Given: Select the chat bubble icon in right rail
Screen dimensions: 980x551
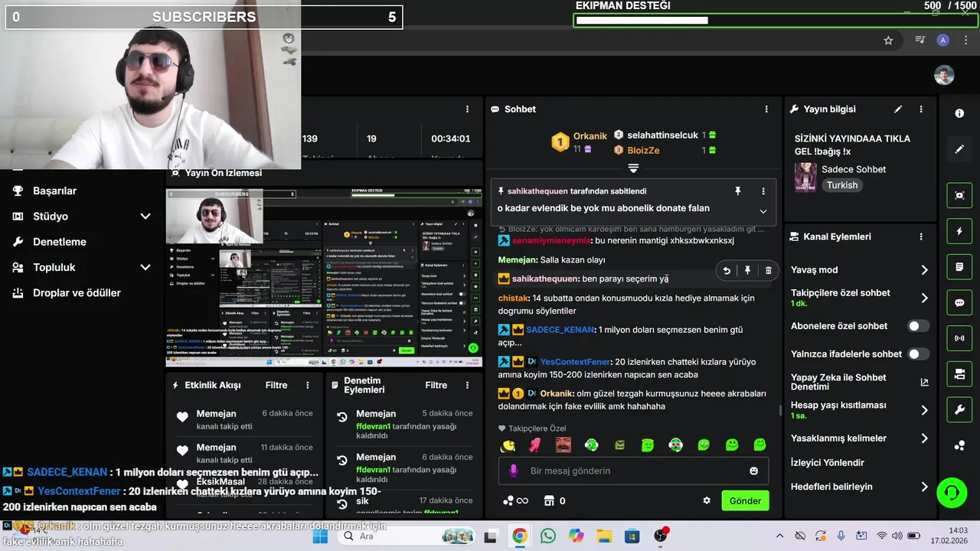Looking at the screenshot, I should tap(959, 302).
